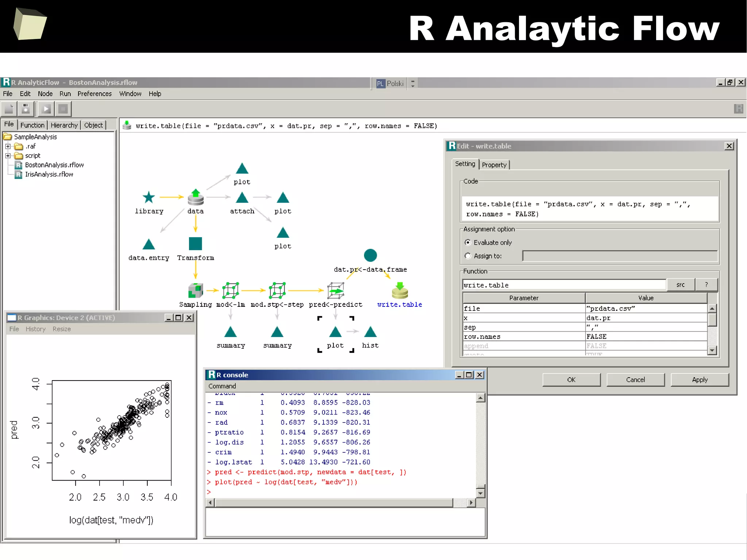Click the SampleAnalysis root folder

[x=35, y=137]
